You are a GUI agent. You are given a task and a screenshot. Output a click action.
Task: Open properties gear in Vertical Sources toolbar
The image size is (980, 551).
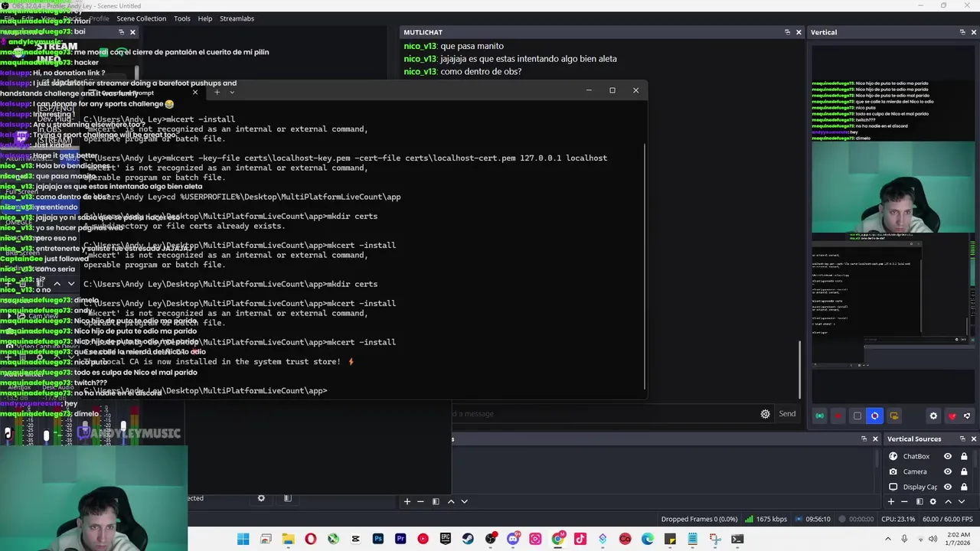tap(933, 501)
